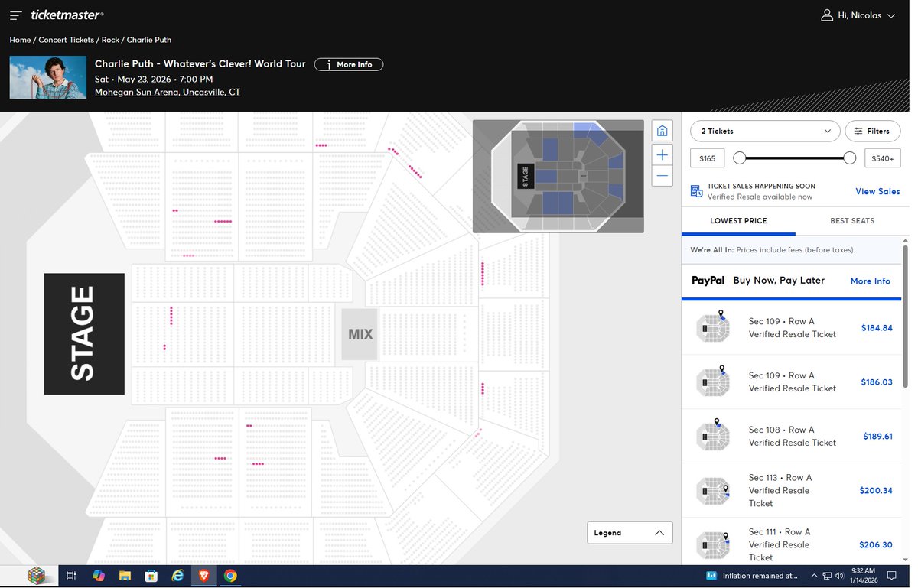Click map icon of $184.84 listing
Screen dimensions: 918x588
click(x=712, y=326)
